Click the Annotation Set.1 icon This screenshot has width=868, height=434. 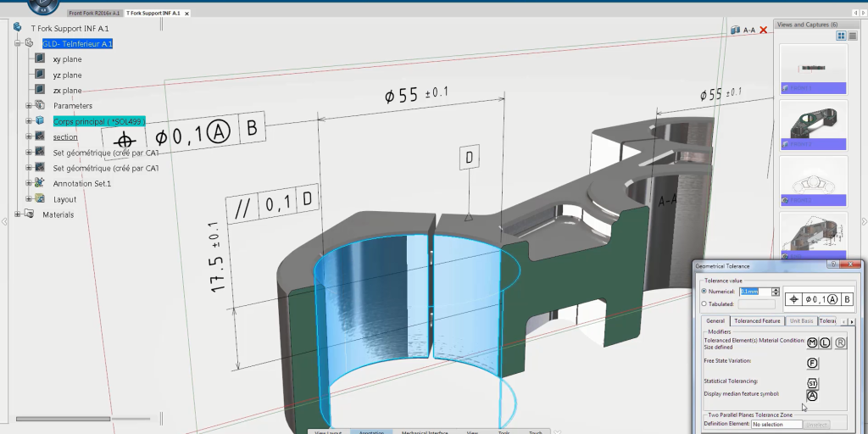click(39, 182)
